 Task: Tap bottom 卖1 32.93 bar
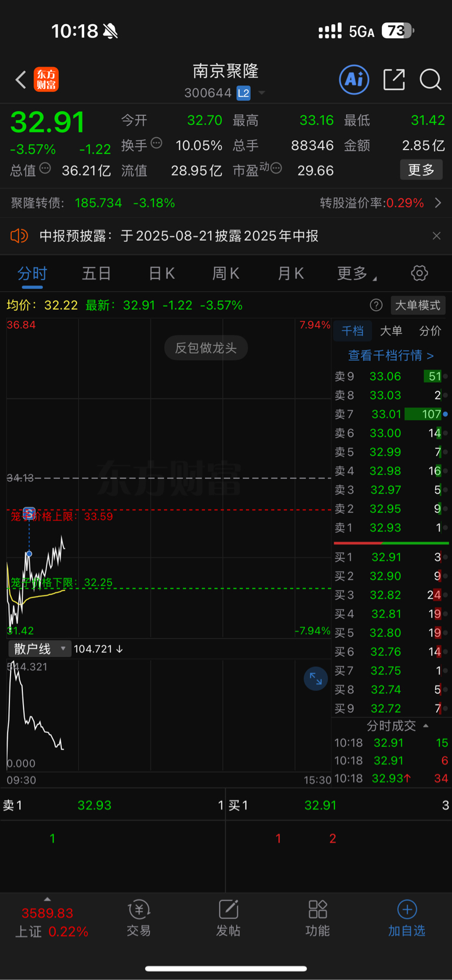pyautogui.click(x=112, y=805)
